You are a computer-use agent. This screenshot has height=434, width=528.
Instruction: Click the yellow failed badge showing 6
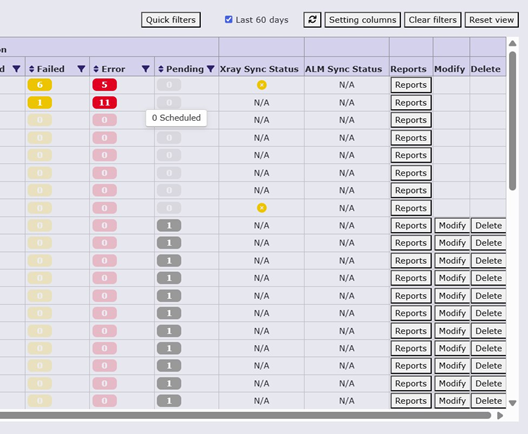pyautogui.click(x=40, y=85)
